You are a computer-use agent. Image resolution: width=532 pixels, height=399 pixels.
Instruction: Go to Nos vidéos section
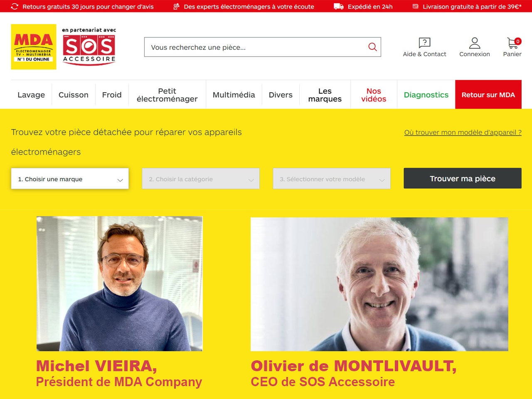[x=374, y=95]
